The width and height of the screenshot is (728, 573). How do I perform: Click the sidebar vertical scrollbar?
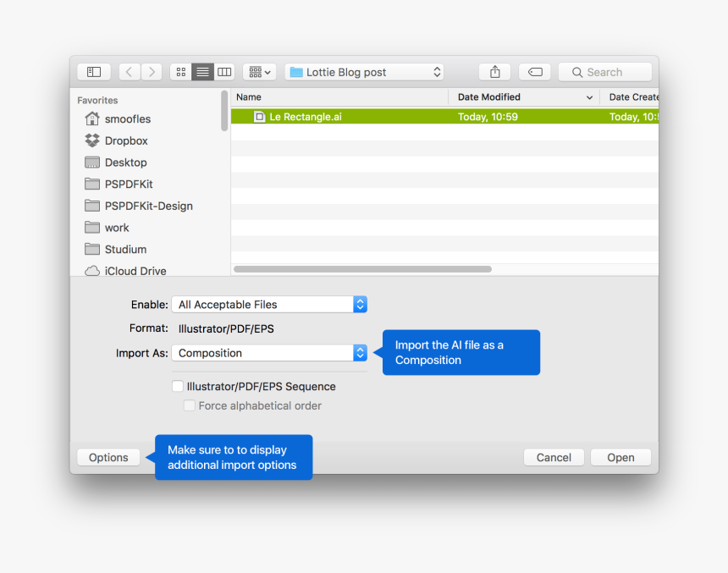pos(224,111)
